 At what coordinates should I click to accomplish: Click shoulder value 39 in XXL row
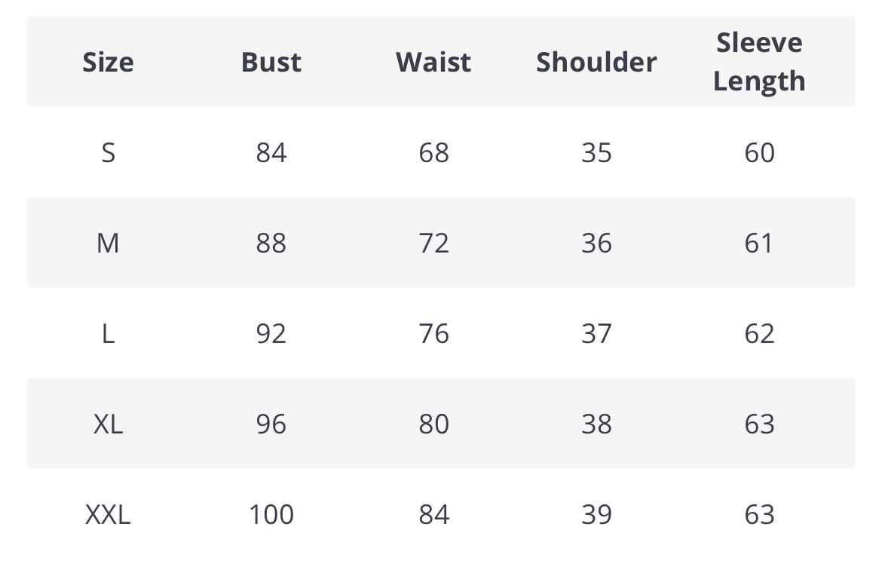596,514
